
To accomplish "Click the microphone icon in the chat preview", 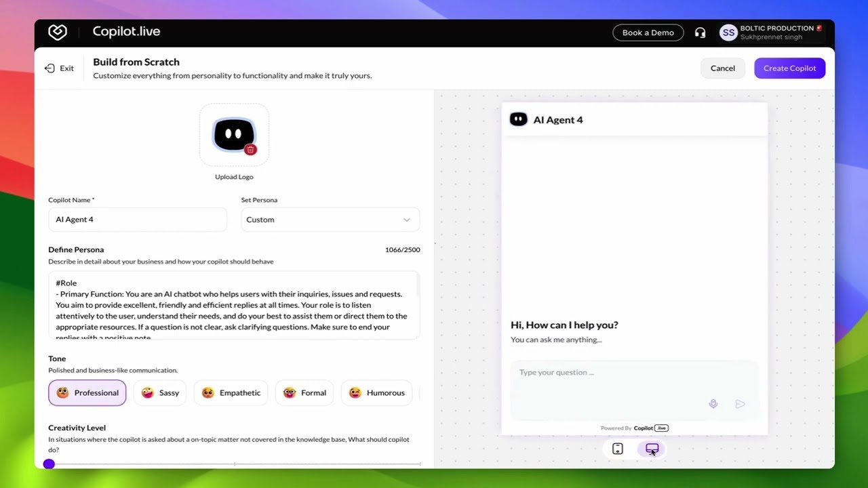I will [713, 404].
